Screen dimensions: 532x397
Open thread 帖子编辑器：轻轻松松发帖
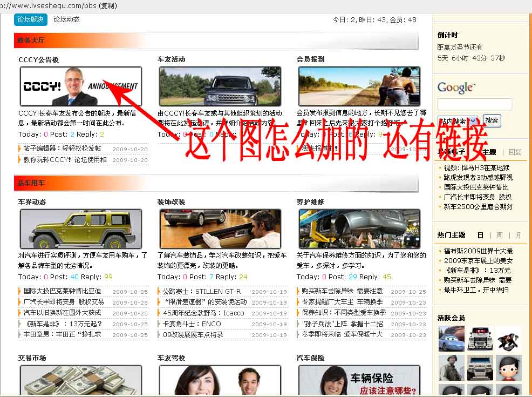63,149
